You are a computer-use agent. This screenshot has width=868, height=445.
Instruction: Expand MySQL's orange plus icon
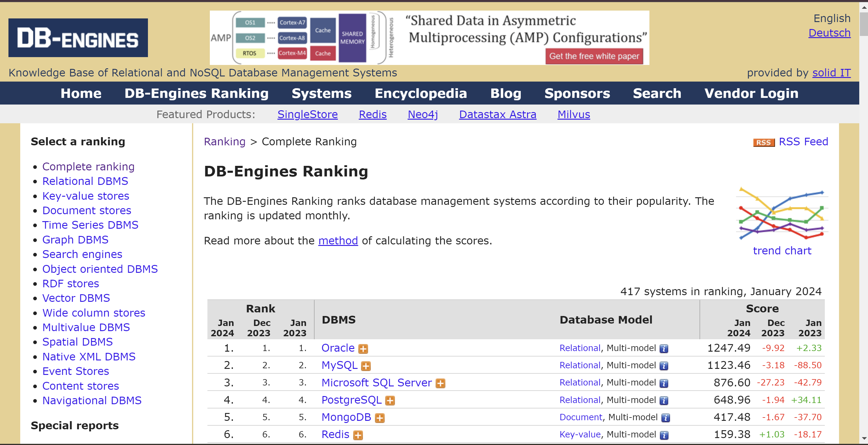pyautogui.click(x=366, y=366)
